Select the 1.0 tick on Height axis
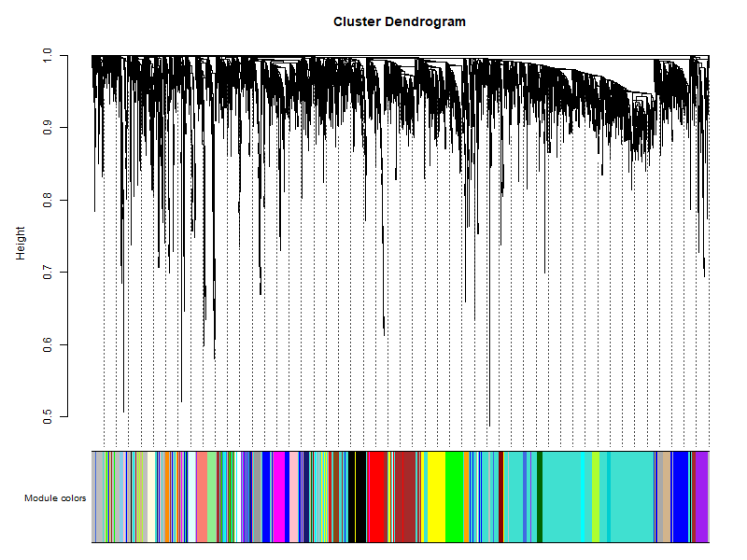This screenshot has height=560, width=747. point(48,56)
